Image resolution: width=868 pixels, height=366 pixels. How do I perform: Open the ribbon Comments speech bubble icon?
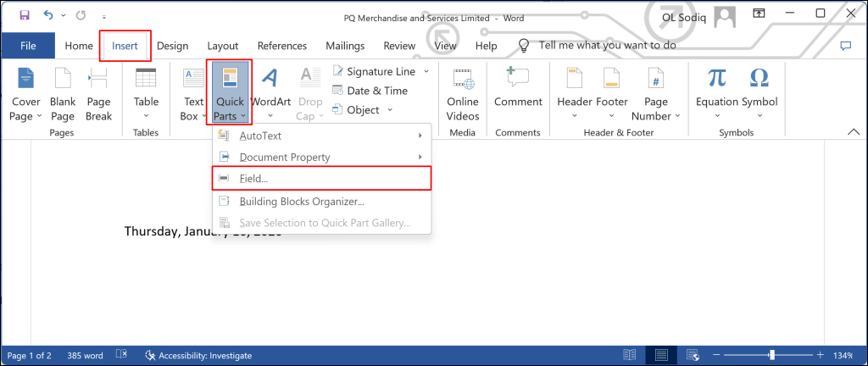click(845, 46)
